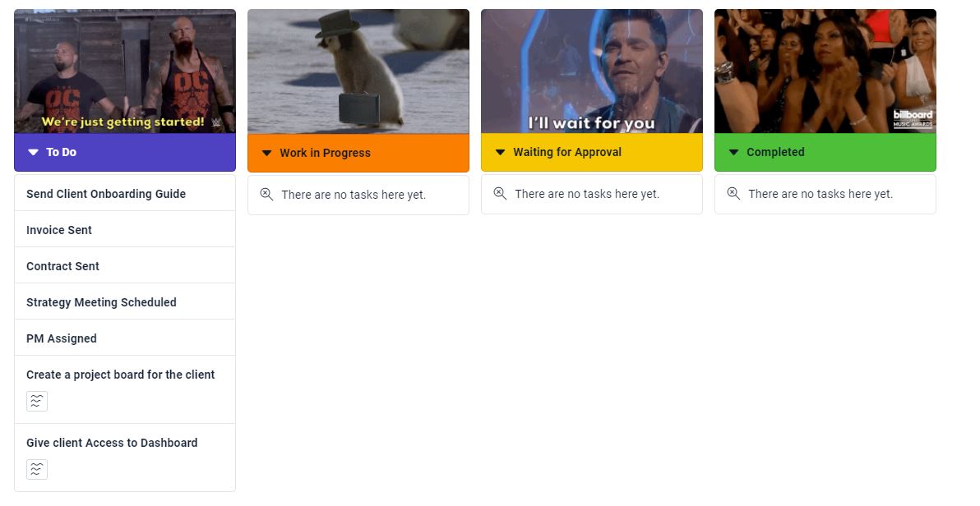
Task: Click magnifier icon in Waiting for Approval column
Action: (500, 194)
